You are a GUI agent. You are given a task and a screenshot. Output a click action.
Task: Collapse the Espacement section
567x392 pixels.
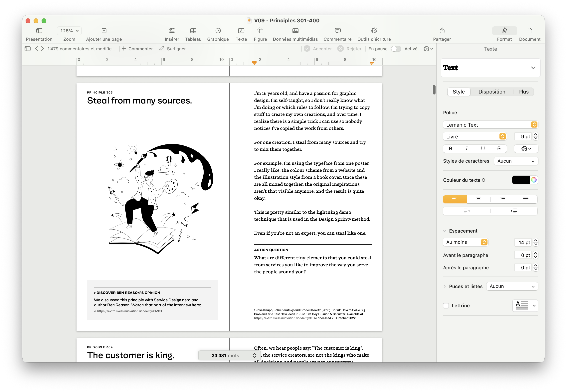click(x=445, y=231)
